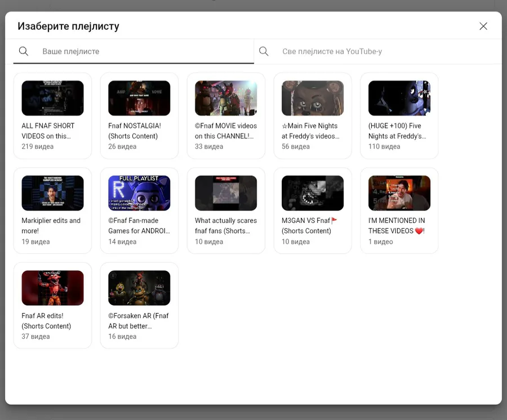Open (HUGE +100) Five Nights playlist thumbnail
The height and width of the screenshot is (420, 507).
[x=399, y=98]
